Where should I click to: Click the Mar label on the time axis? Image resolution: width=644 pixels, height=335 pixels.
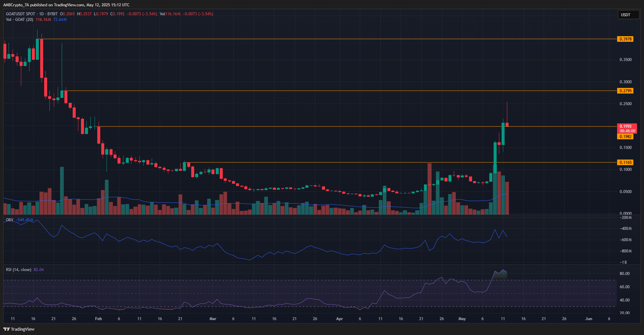213,319
